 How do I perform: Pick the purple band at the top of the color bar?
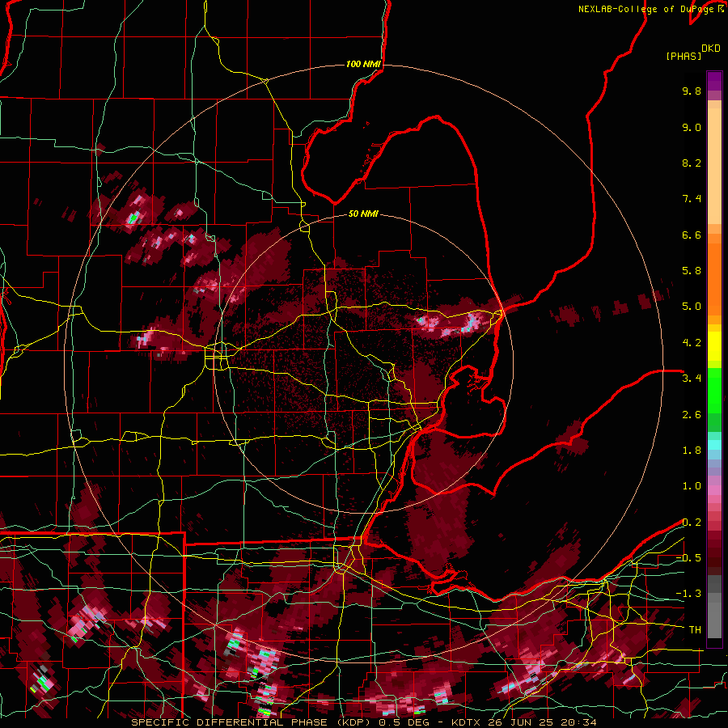point(714,81)
